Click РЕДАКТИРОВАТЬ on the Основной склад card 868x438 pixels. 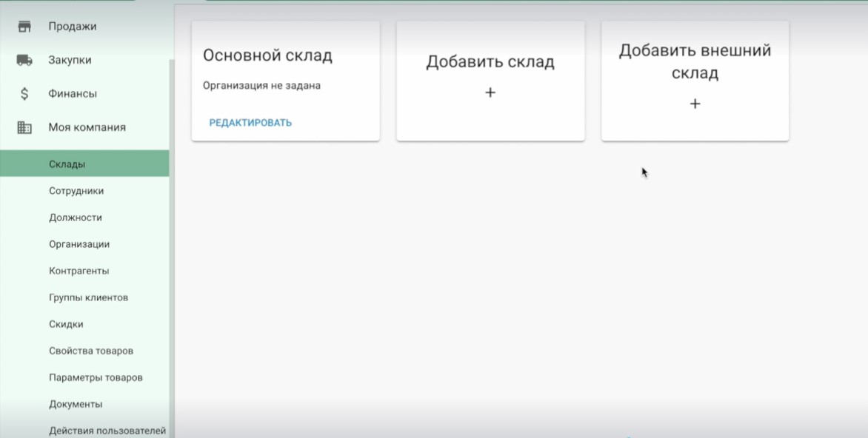pos(250,123)
